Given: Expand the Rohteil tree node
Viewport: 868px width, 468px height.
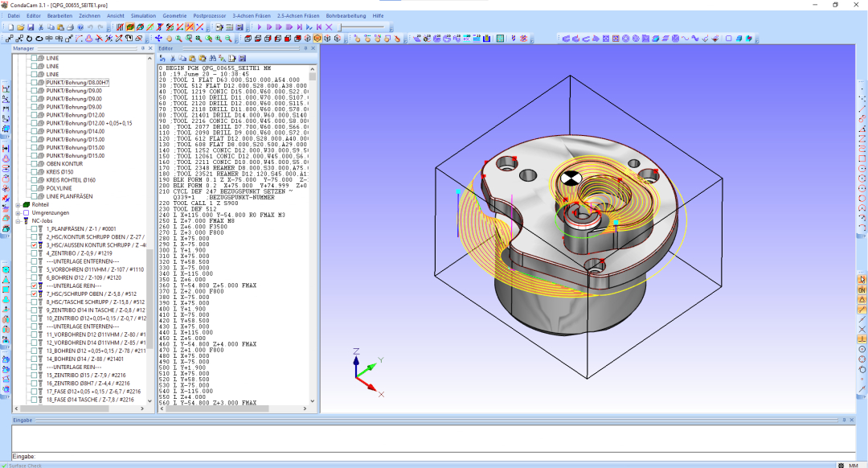Looking at the screenshot, I should point(18,204).
